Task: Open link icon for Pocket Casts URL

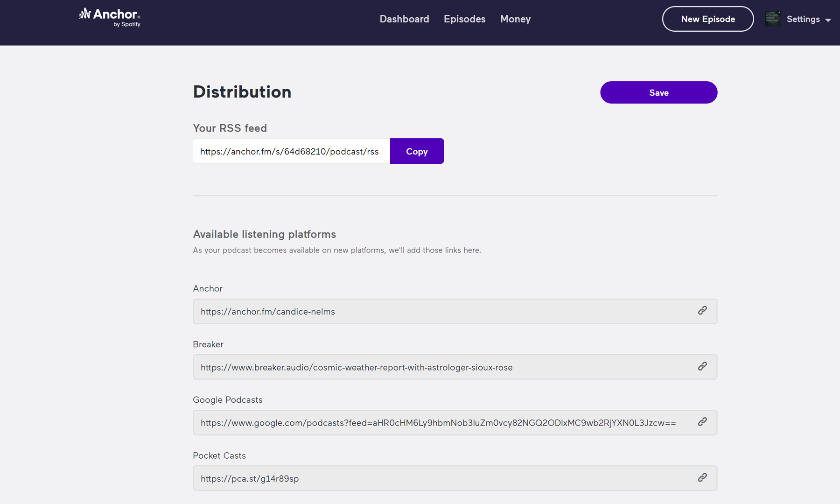Action: pos(702,477)
